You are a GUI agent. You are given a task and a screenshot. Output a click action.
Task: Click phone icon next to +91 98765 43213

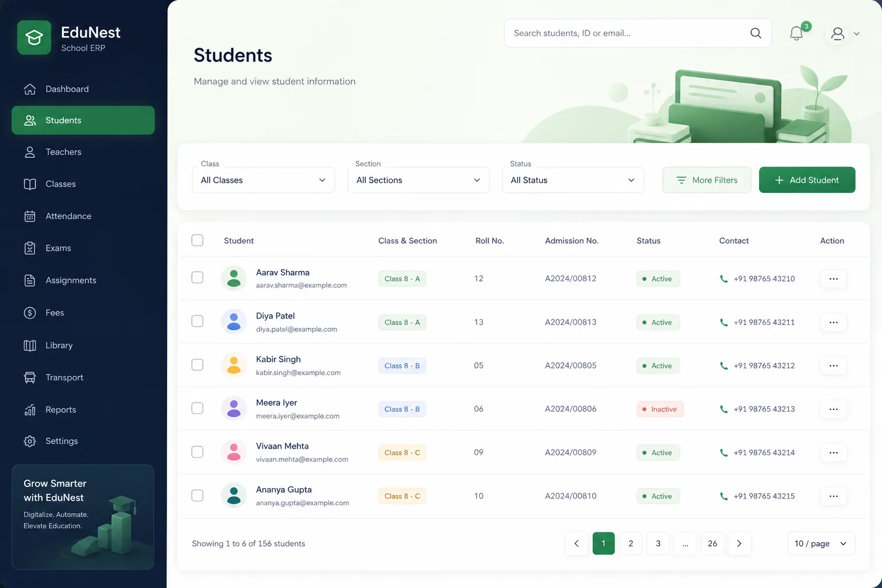[724, 409]
